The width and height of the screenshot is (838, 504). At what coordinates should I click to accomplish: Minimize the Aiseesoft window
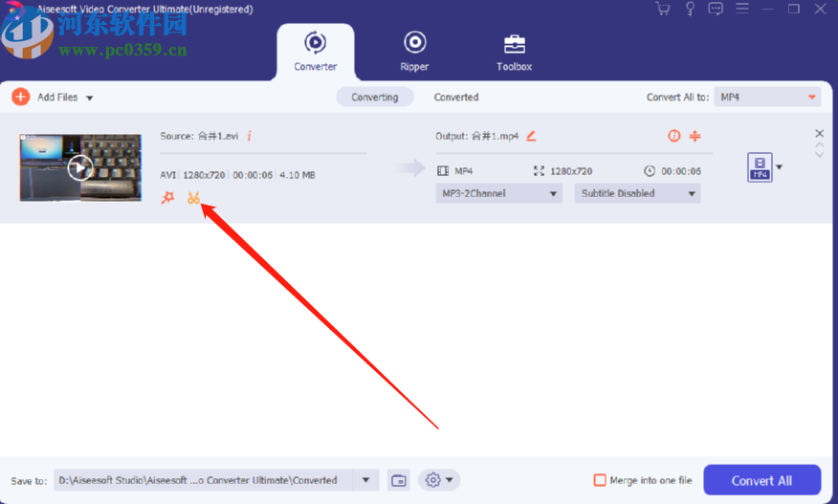pos(767,9)
